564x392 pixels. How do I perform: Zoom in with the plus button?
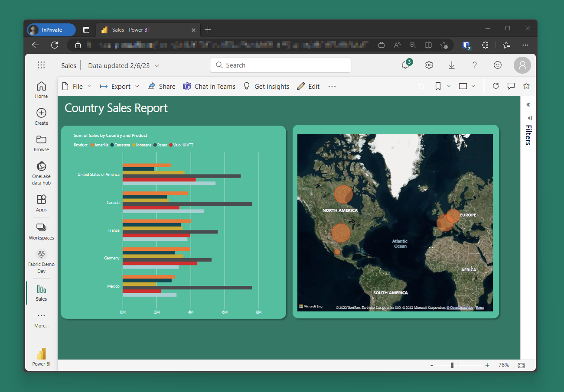tap(487, 365)
